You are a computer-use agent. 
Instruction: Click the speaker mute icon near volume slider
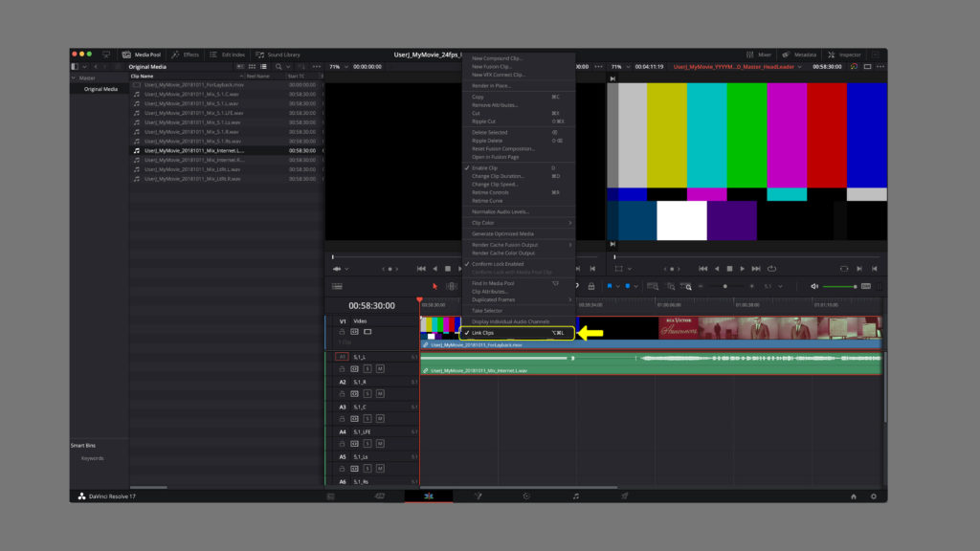pyautogui.click(x=814, y=286)
